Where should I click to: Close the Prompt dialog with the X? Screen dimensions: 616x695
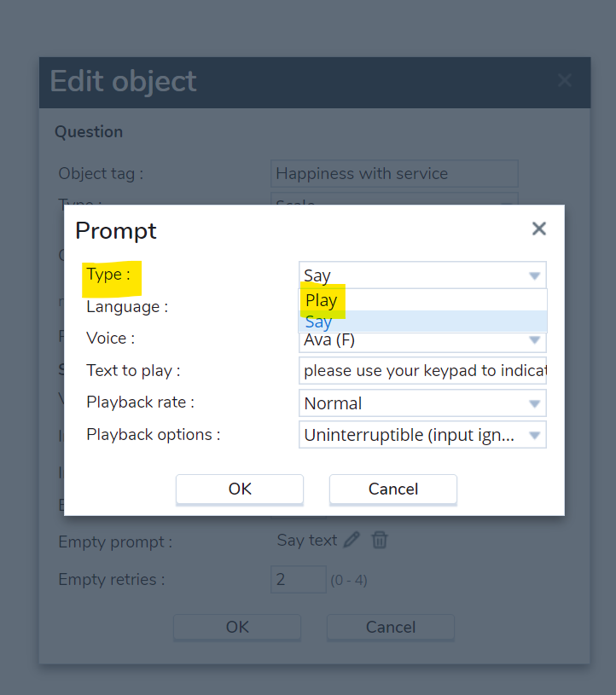tap(538, 229)
